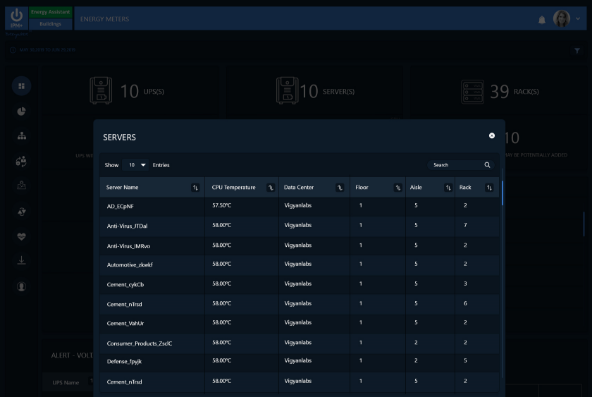The image size is (592, 397).
Task: Click the Server device icon
Action: [x=287, y=91]
